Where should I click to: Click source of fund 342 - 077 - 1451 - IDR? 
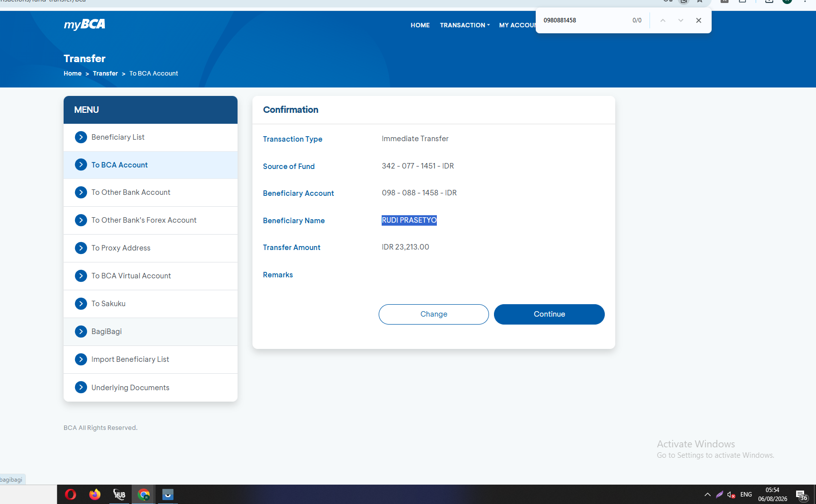point(417,166)
